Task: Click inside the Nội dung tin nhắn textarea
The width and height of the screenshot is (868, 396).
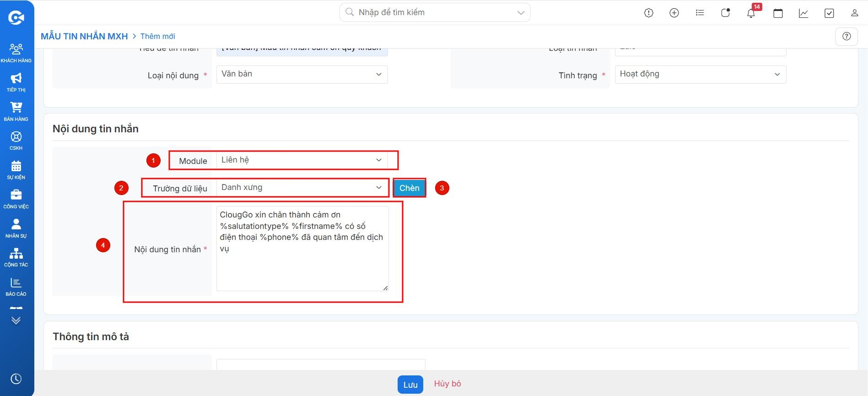Action: click(x=302, y=248)
